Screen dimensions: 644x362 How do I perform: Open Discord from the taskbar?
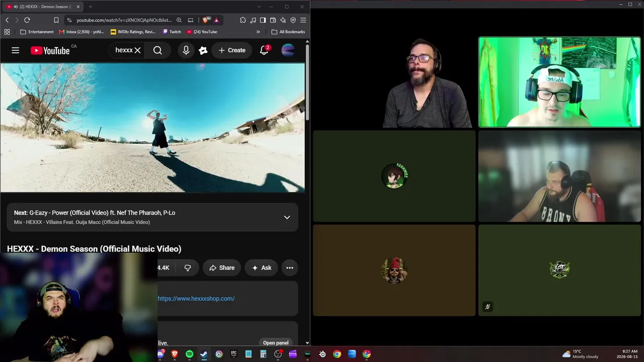[160, 354]
